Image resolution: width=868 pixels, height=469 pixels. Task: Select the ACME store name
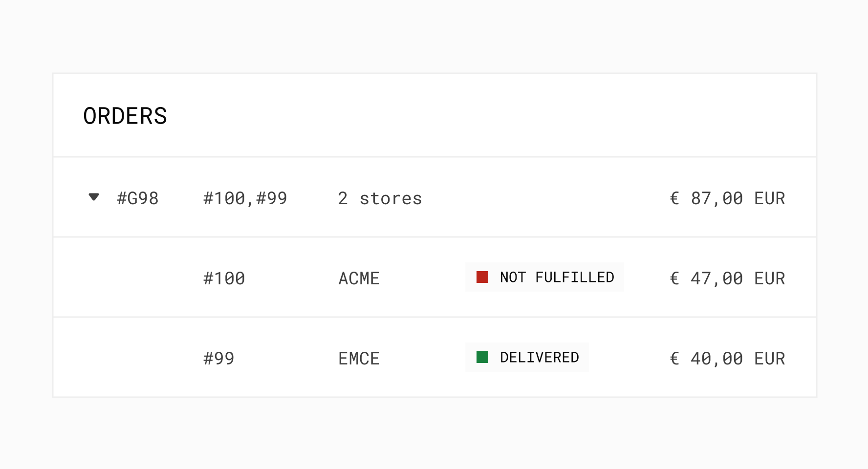pyautogui.click(x=359, y=278)
